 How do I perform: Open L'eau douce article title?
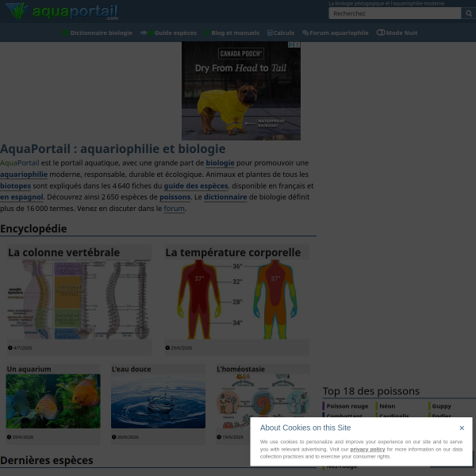(x=131, y=369)
